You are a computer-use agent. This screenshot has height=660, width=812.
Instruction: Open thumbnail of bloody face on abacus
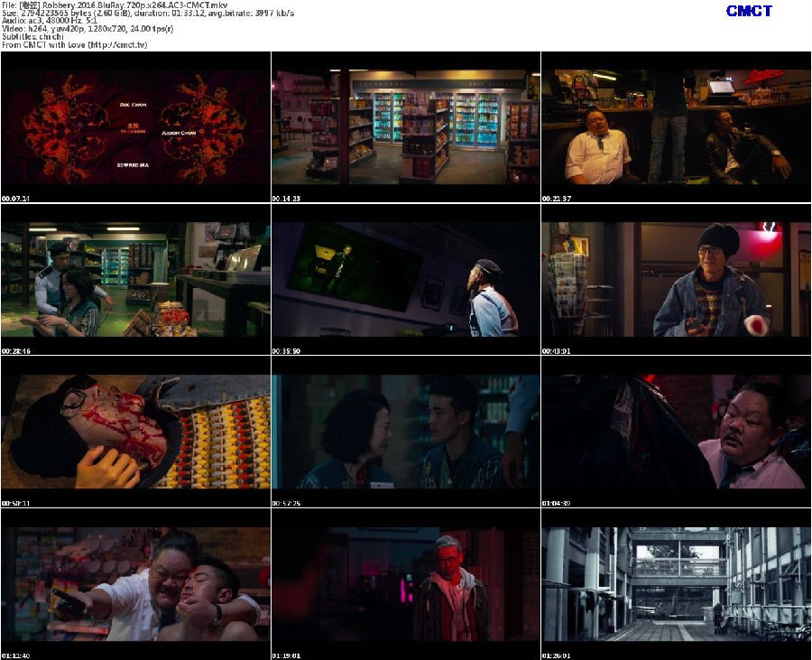coord(135,432)
